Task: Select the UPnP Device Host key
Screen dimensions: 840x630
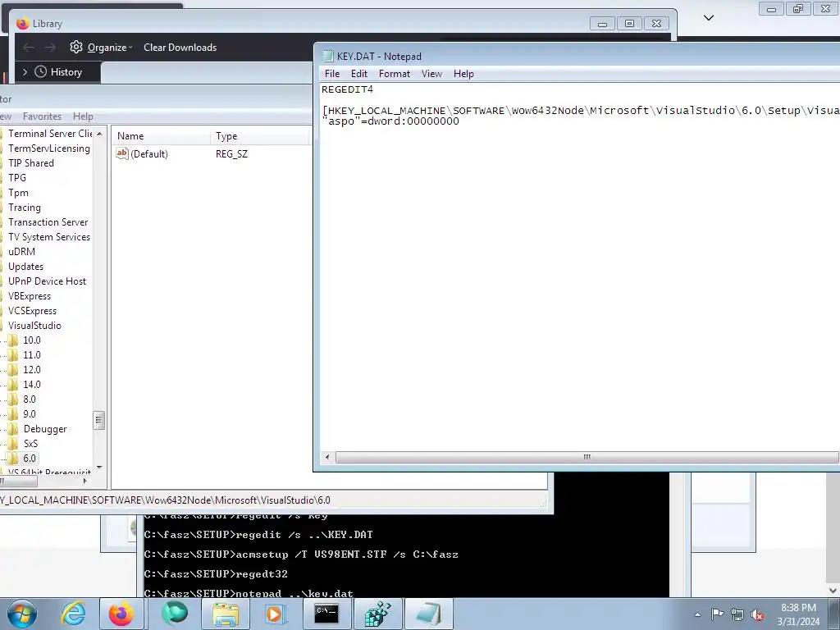Action: click(47, 281)
